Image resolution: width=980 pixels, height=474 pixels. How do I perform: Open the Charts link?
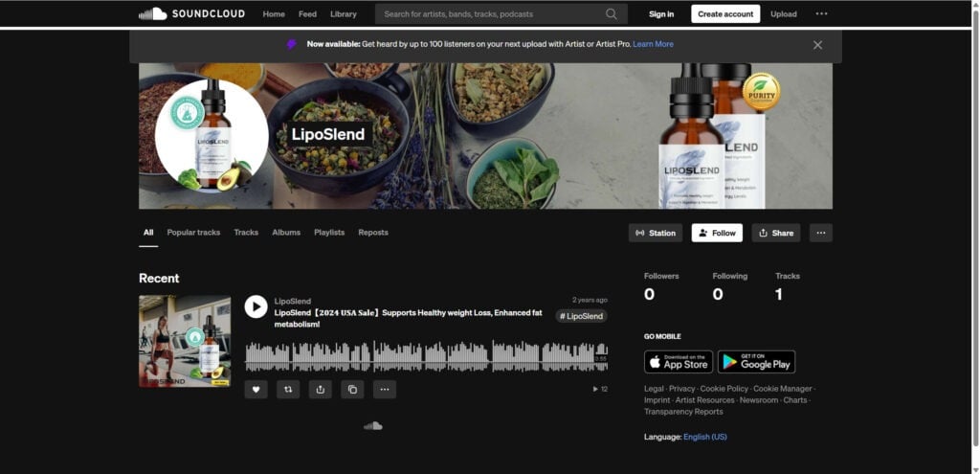(795, 400)
